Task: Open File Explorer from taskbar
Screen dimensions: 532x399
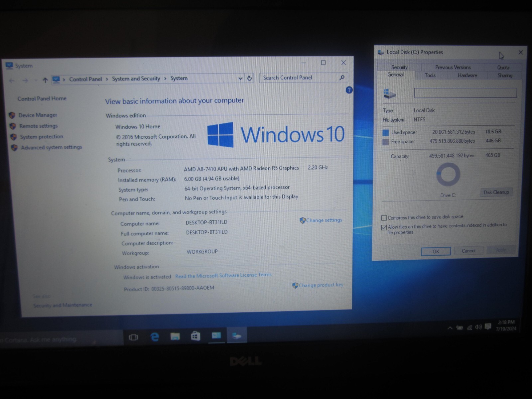Action: pos(175,336)
